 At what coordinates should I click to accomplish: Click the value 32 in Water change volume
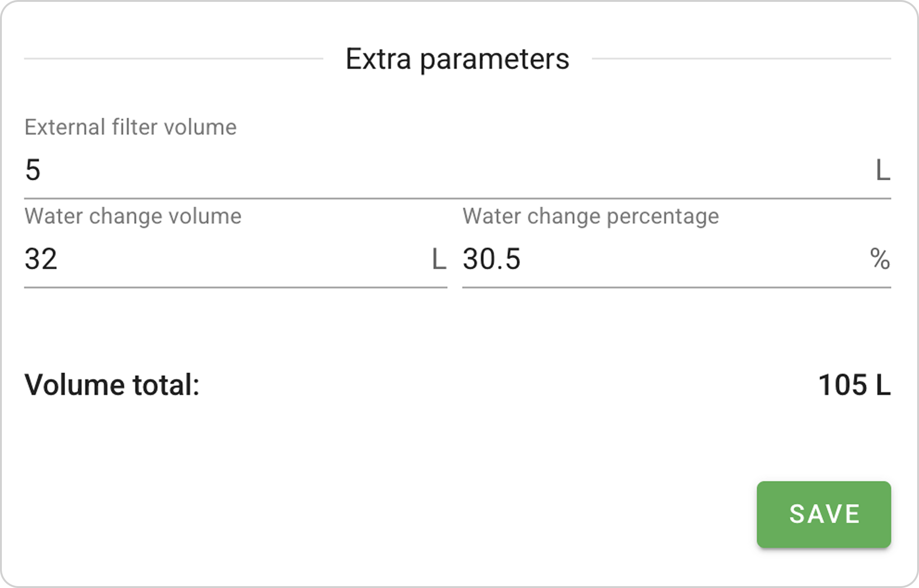[41, 259]
